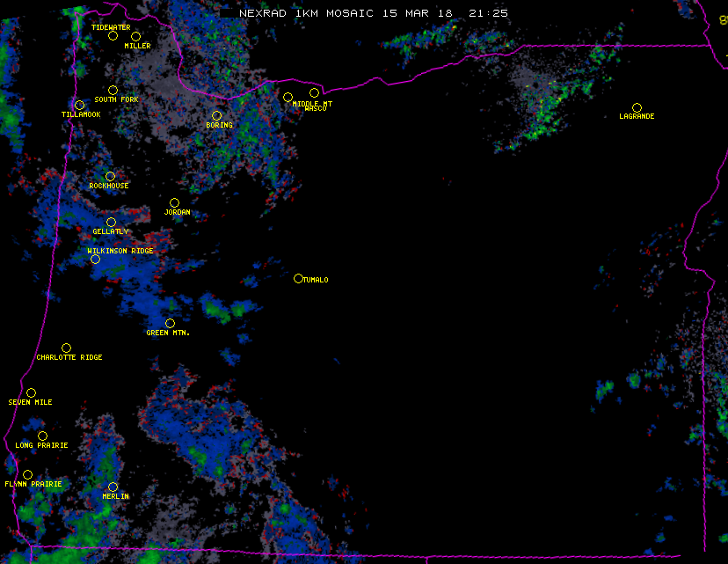
Task: Click the Rockhouse station circle marker
Action: pyautogui.click(x=110, y=176)
